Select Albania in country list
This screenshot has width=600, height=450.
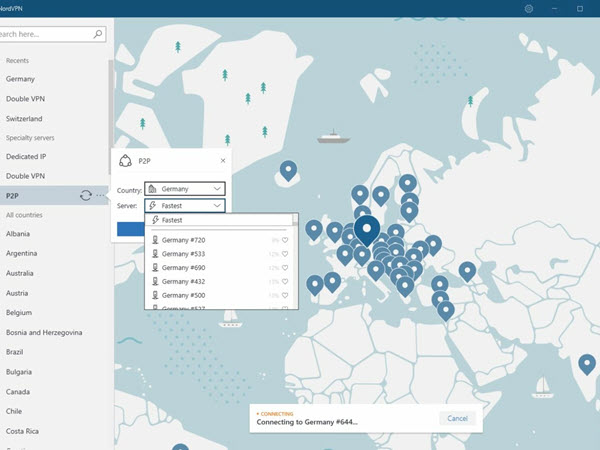click(18, 234)
